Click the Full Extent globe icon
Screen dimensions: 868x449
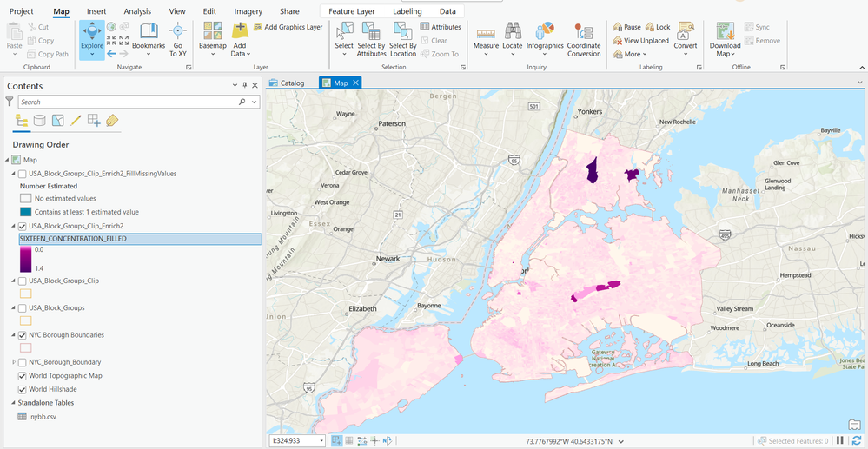pos(111,27)
